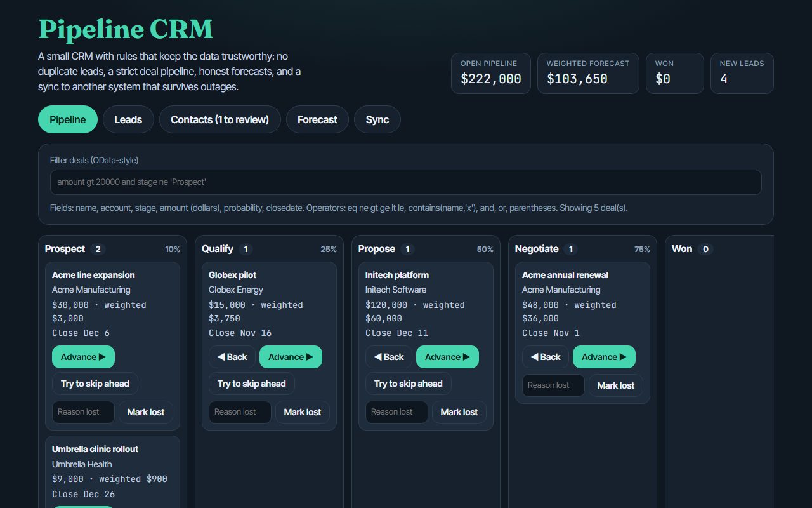812x508 pixels.
Task: Open the Leads tab
Action: click(x=128, y=119)
